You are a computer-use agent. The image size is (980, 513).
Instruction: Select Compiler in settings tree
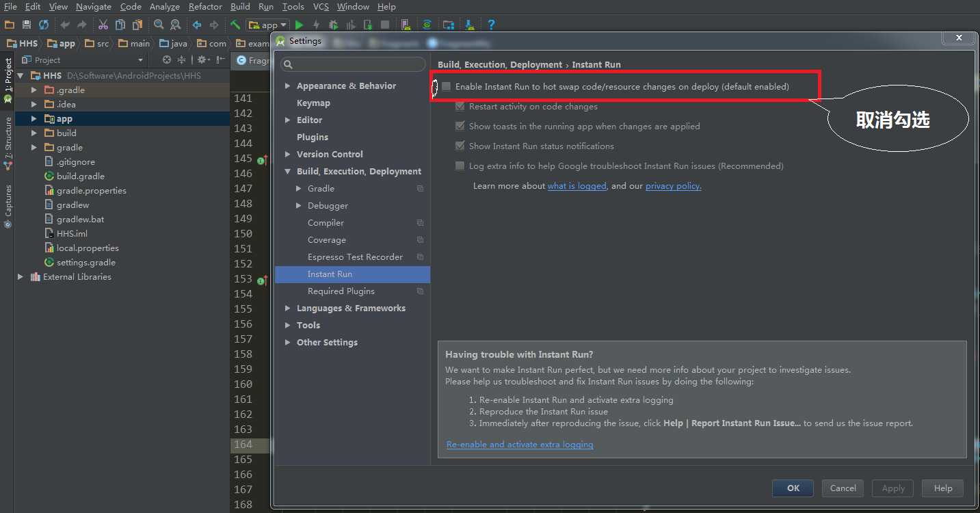326,223
